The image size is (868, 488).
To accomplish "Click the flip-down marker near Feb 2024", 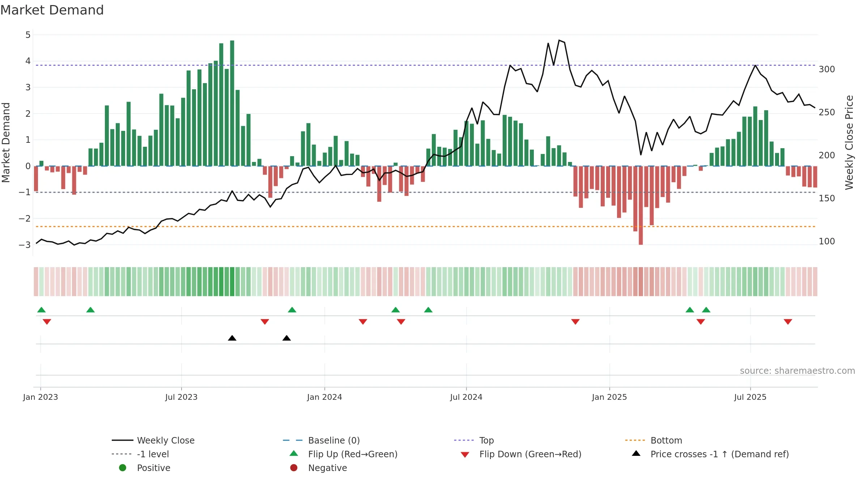I will click(x=363, y=322).
